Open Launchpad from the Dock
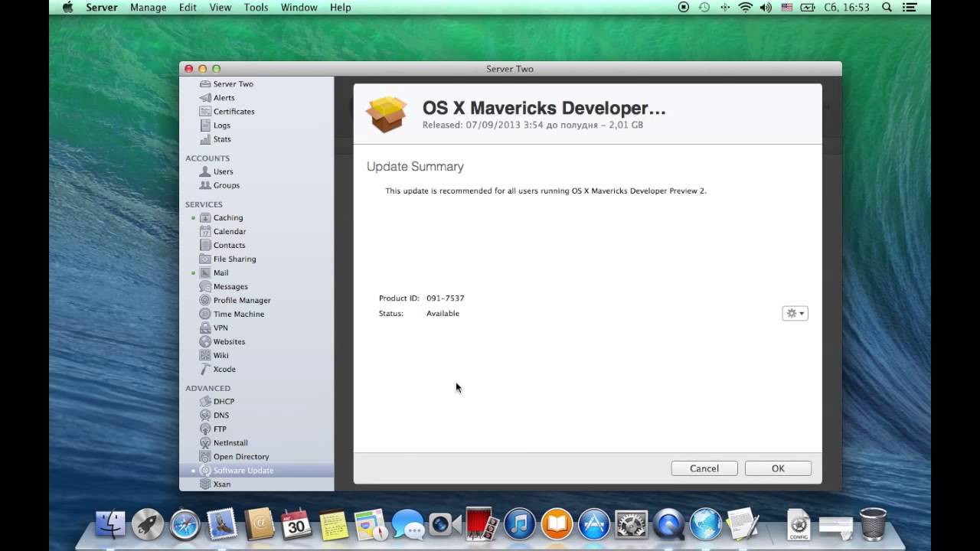The image size is (980, 551). click(x=147, y=524)
